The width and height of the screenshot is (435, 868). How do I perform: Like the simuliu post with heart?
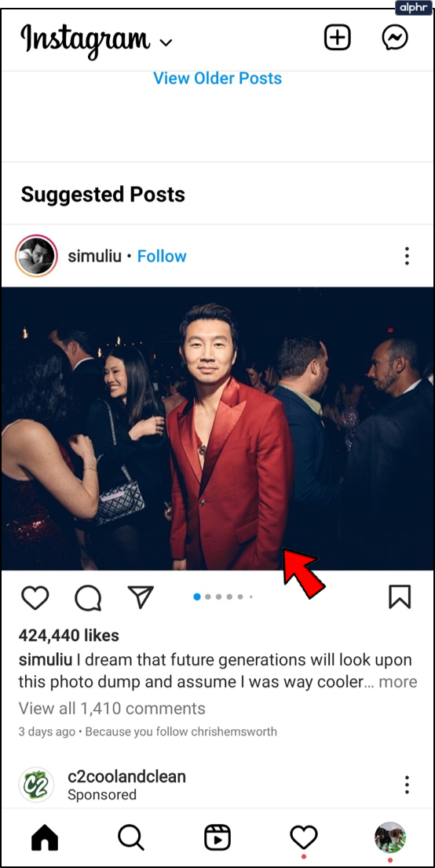(35, 598)
